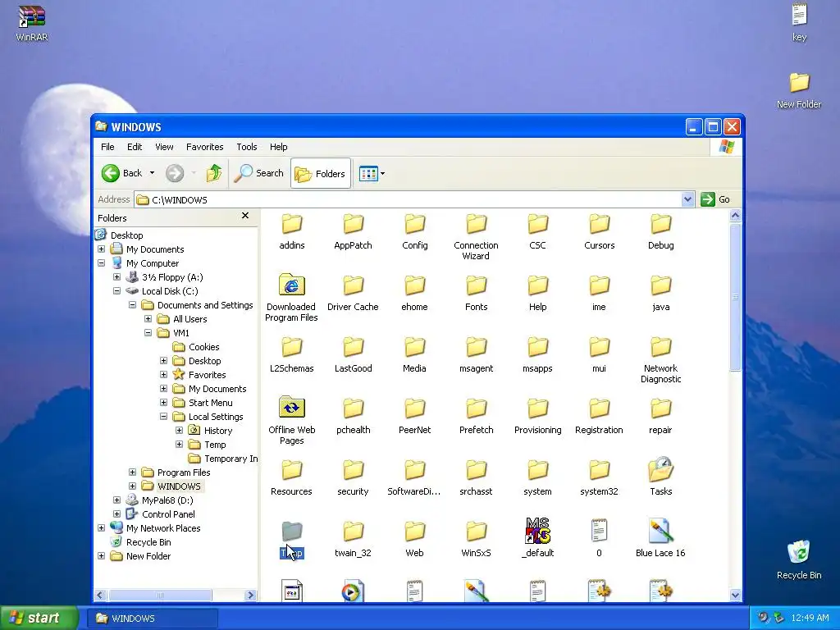The image size is (840, 630).
Task: Collapse the Local Disk (C:) node
Action: click(116, 291)
